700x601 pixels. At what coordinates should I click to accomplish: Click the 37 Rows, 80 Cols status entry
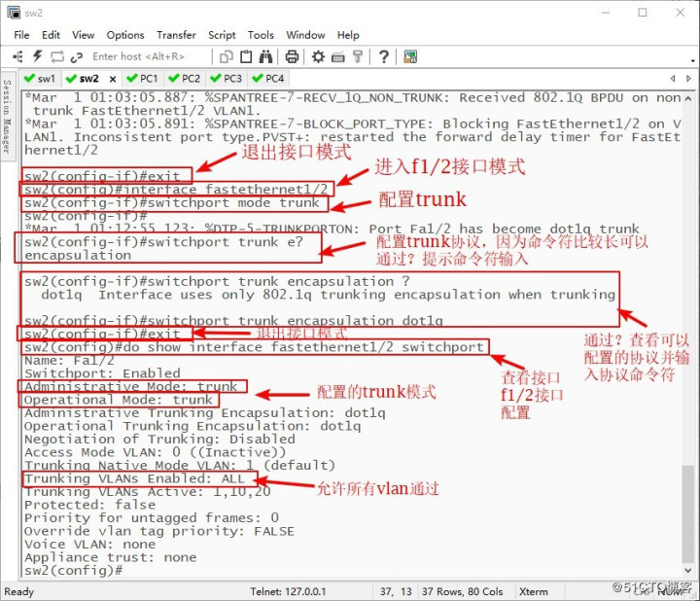[463, 591]
